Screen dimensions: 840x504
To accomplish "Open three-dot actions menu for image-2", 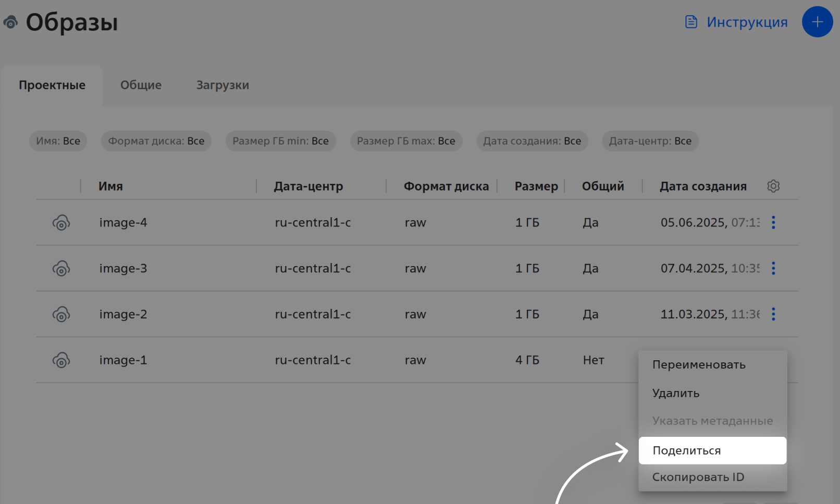I will point(773,314).
